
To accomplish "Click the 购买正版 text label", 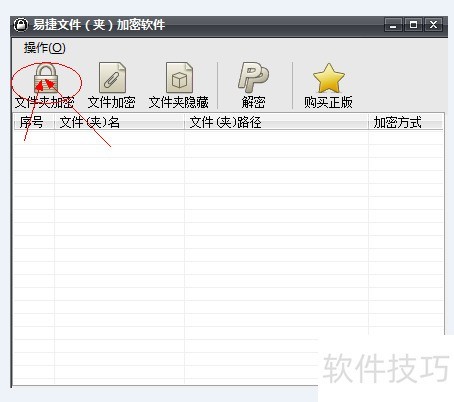I will click(328, 102).
